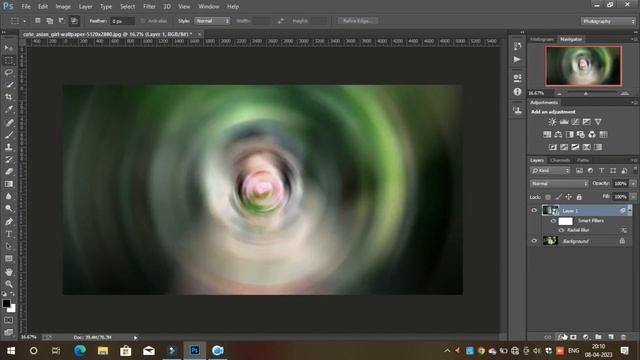Select the Dodge tool

click(9, 209)
